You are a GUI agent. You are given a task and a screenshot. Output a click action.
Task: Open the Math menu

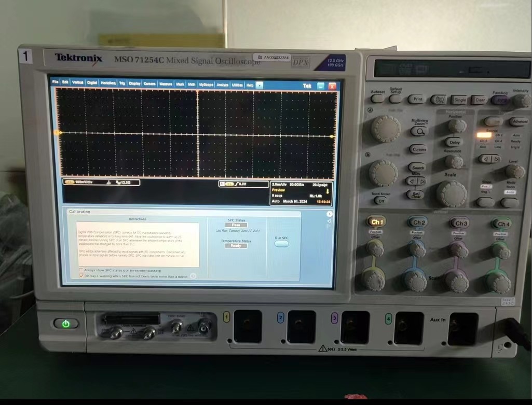pyautogui.click(x=192, y=85)
